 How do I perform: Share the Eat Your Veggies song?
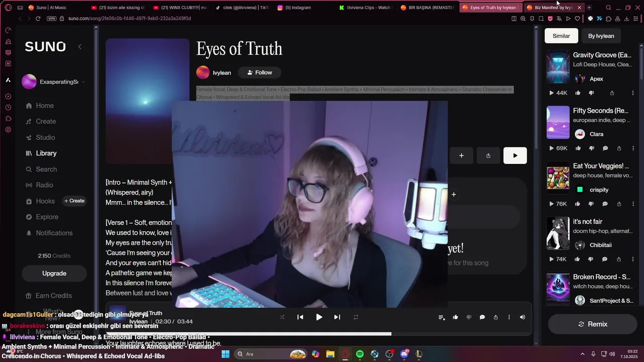[619, 204]
